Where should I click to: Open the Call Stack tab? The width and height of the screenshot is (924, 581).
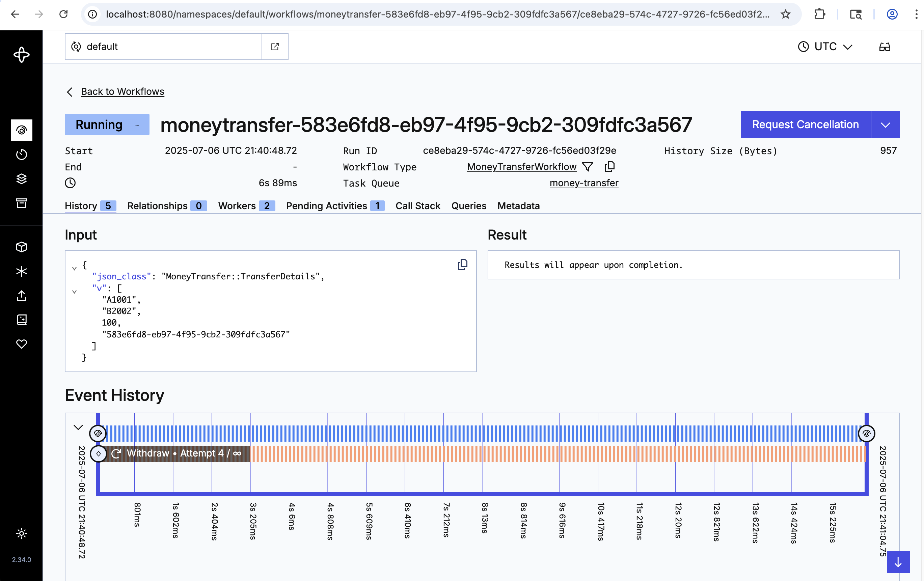pyautogui.click(x=418, y=206)
